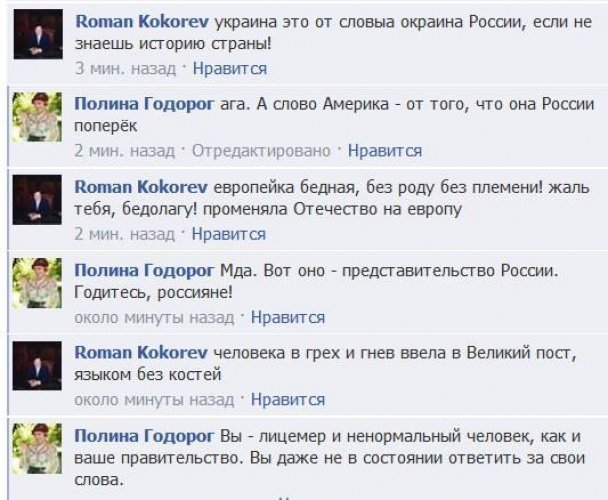The height and width of the screenshot is (500, 608).
Task: Open the 'Отредактировано' edit history link
Action: pyautogui.click(x=260, y=151)
